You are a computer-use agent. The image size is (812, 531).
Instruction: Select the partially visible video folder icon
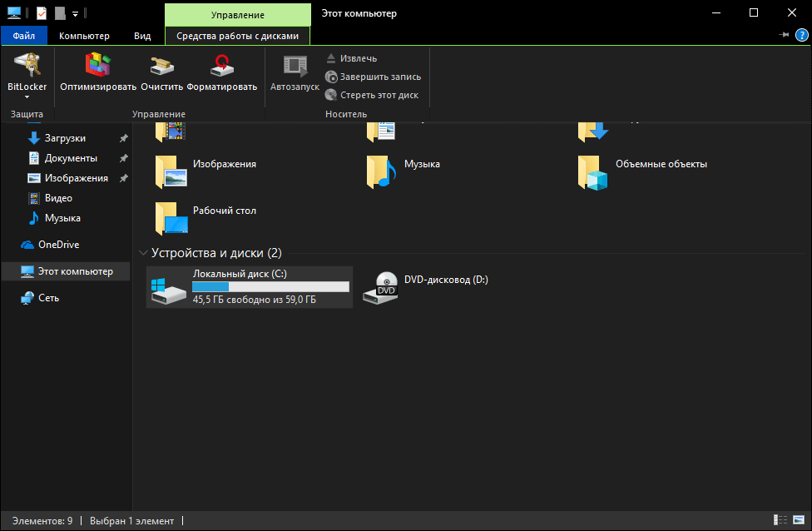pyautogui.click(x=171, y=132)
